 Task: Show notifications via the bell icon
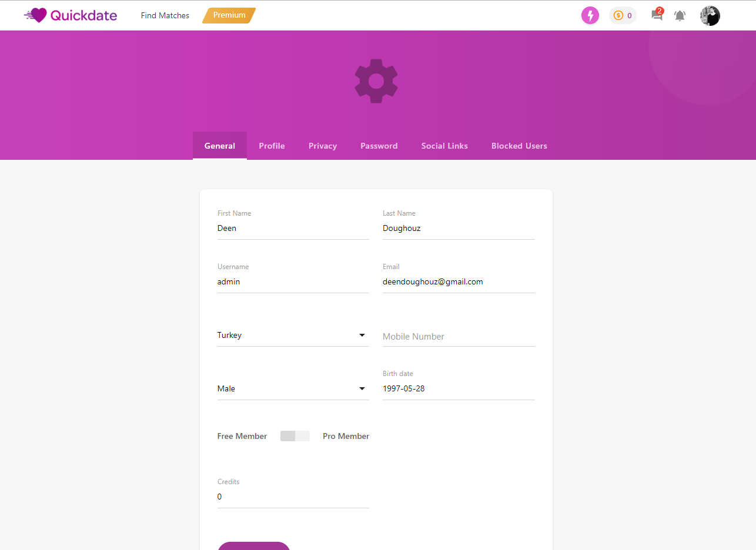coord(680,16)
